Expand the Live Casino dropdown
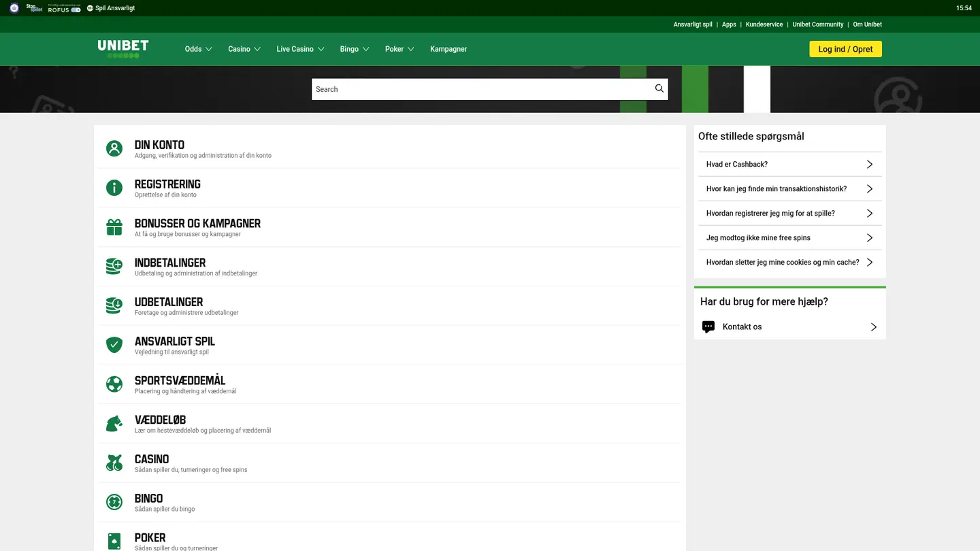This screenshot has height=551, width=980. [x=300, y=49]
